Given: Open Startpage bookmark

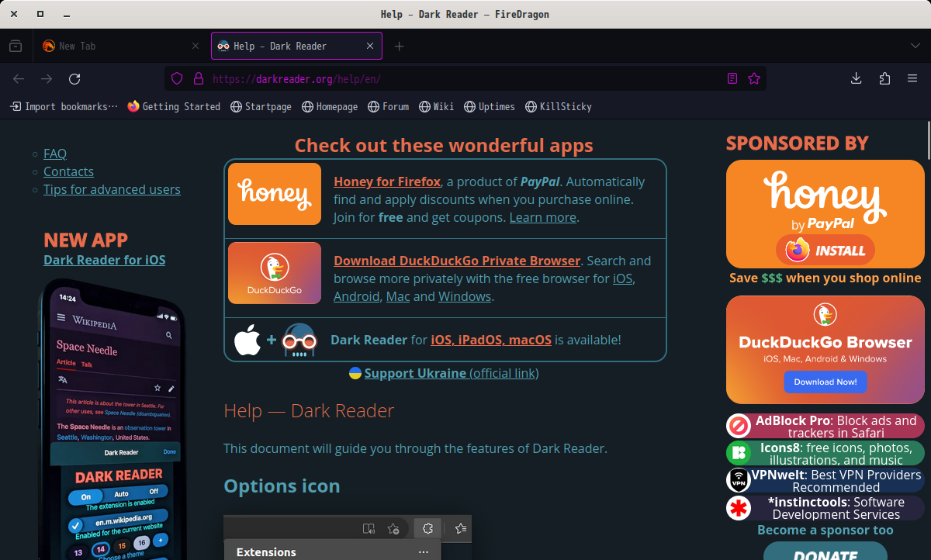Looking at the screenshot, I should [x=261, y=106].
